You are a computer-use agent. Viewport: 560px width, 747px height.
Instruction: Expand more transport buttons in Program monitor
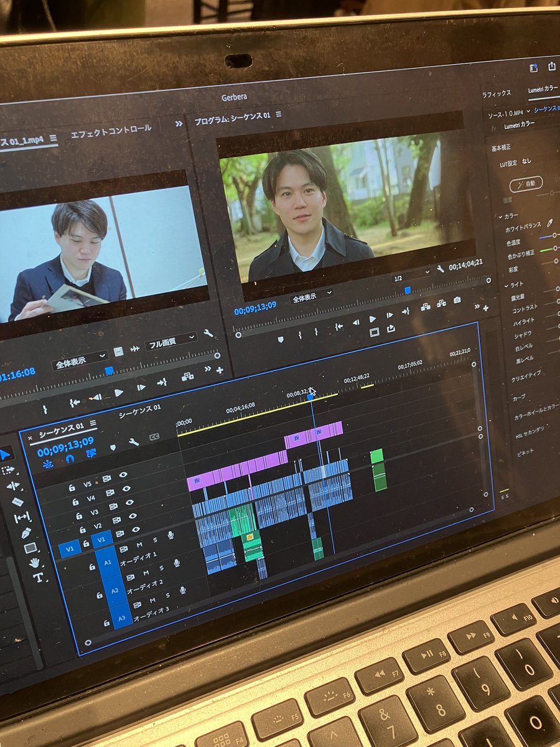coord(477,306)
